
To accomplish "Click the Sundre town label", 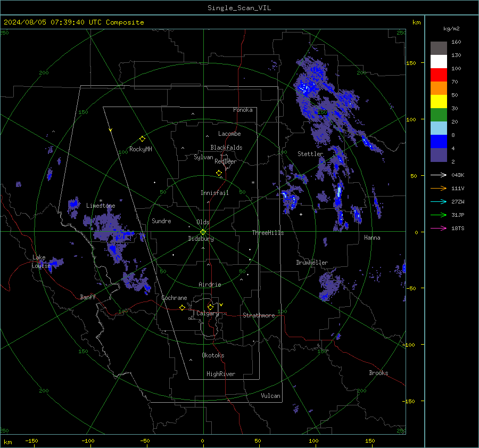I will [x=161, y=221].
